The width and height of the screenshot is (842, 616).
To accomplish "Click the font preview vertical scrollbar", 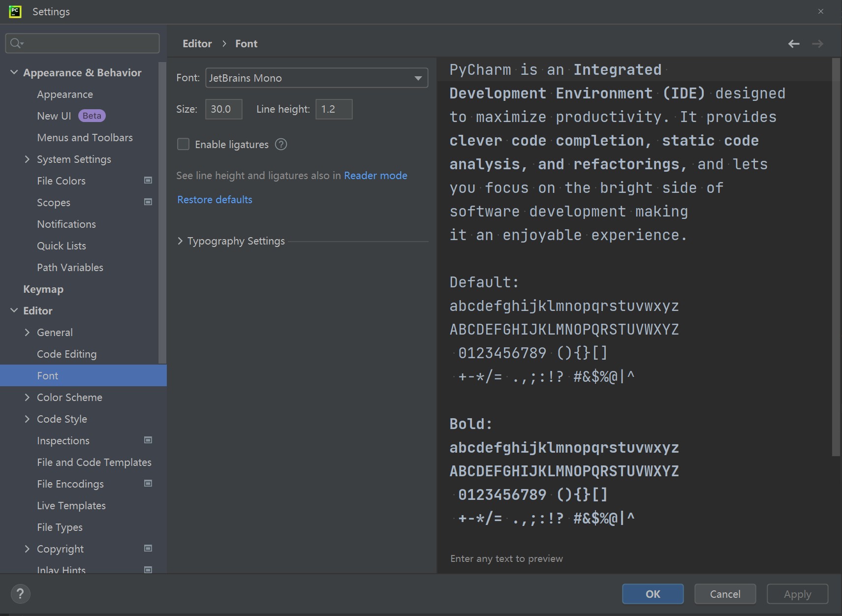I will 836,257.
